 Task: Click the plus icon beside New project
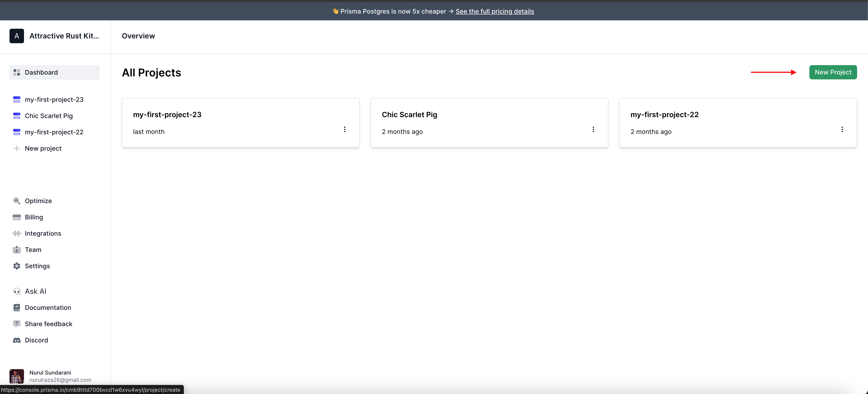(17, 148)
